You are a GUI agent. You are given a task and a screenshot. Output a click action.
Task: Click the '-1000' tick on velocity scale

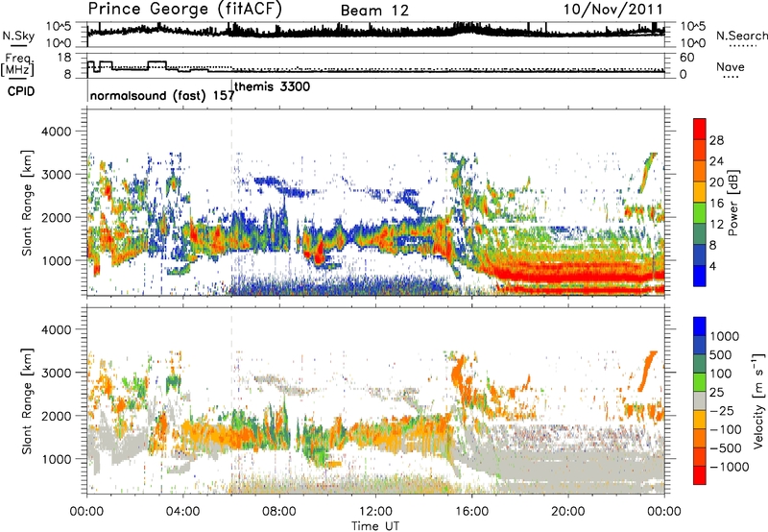point(729,467)
